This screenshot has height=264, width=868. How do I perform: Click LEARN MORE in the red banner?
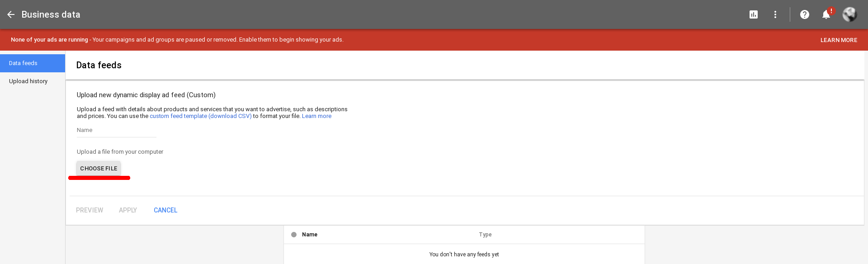point(839,40)
